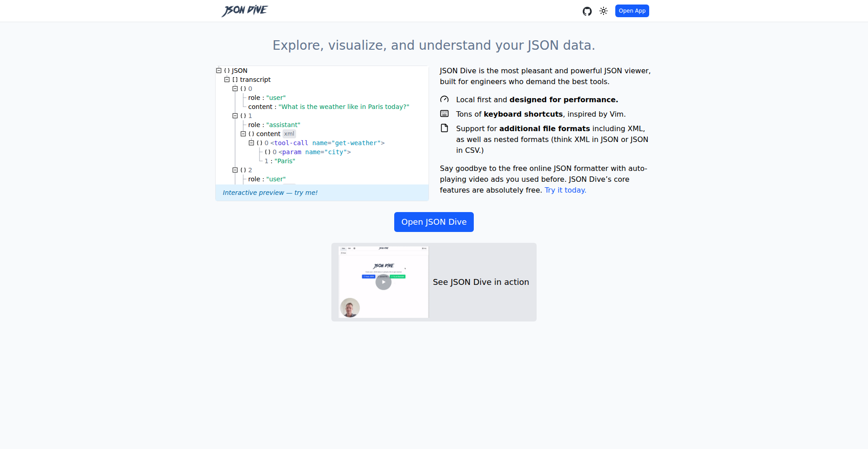This screenshot has height=449, width=868.
Task: Select the 1 : "Paris" row
Action: pos(280,161)
